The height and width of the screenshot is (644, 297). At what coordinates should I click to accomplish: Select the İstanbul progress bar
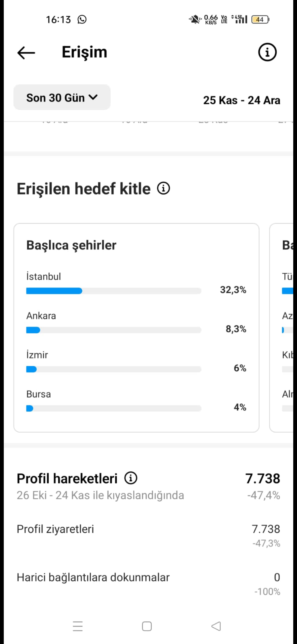click(x=114, y=291)
